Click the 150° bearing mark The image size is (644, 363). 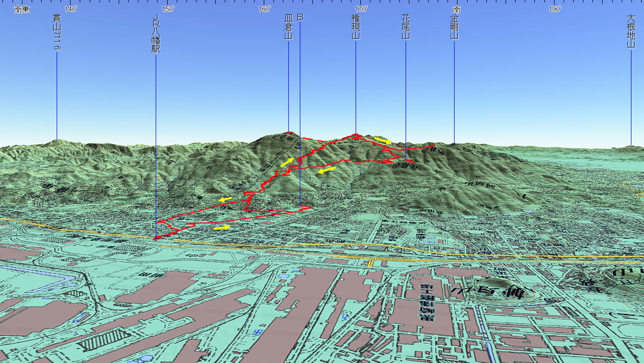pos(168,10)
